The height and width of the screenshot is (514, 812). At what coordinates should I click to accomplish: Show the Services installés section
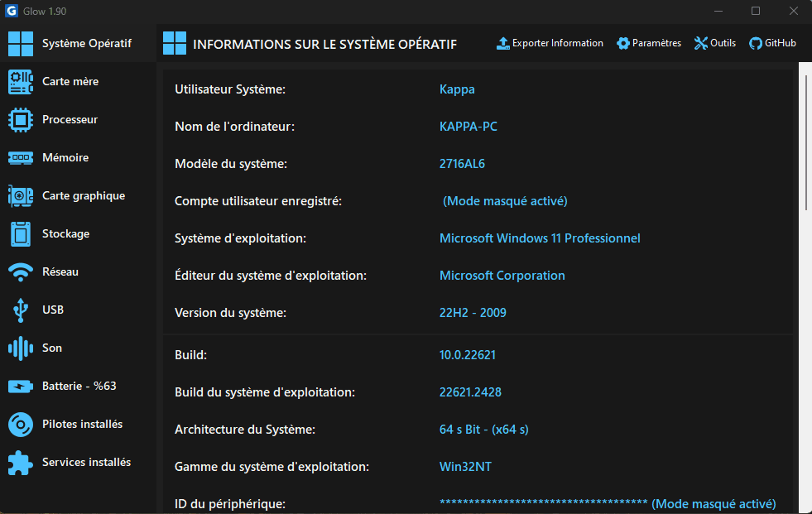click(x=78, y=462)
